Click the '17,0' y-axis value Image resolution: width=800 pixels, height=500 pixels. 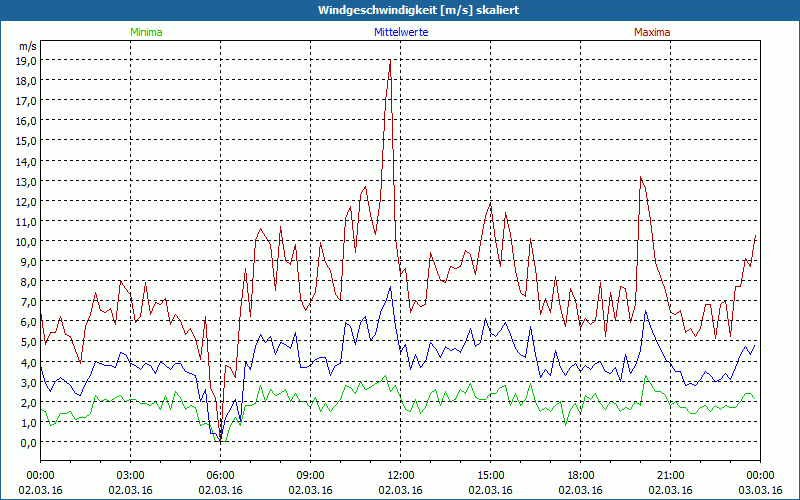pos(26,101)
